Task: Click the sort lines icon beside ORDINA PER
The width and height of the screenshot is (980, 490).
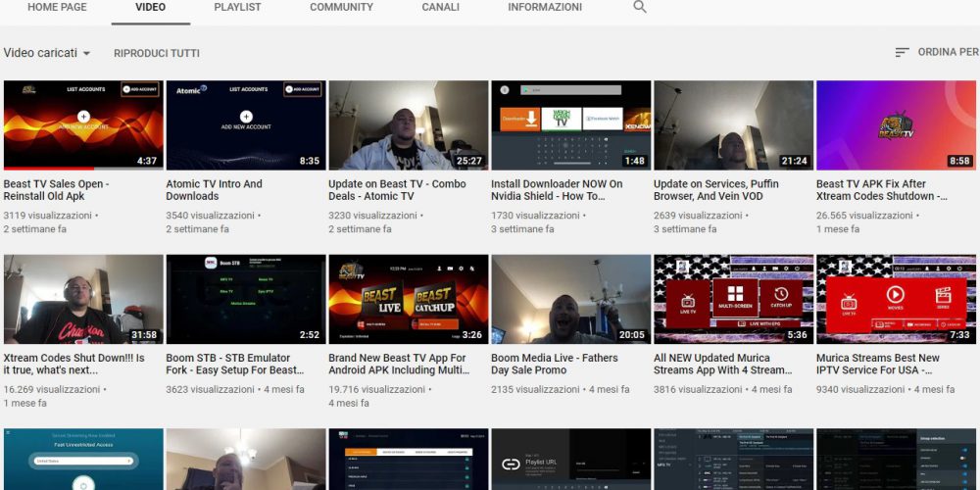Action: [902, 53]
